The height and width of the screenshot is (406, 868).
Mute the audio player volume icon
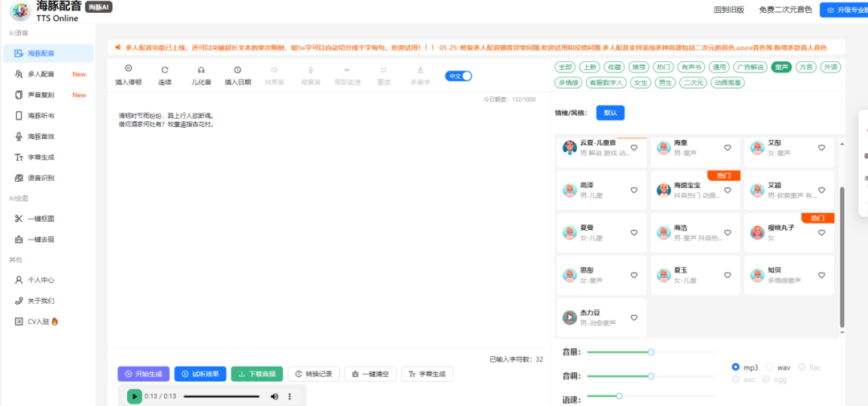pos(274,396)
